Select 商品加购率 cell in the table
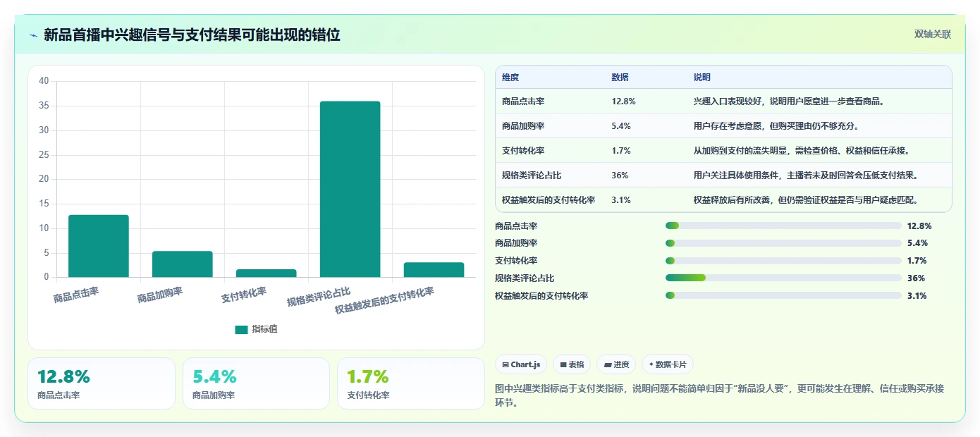 523,126
